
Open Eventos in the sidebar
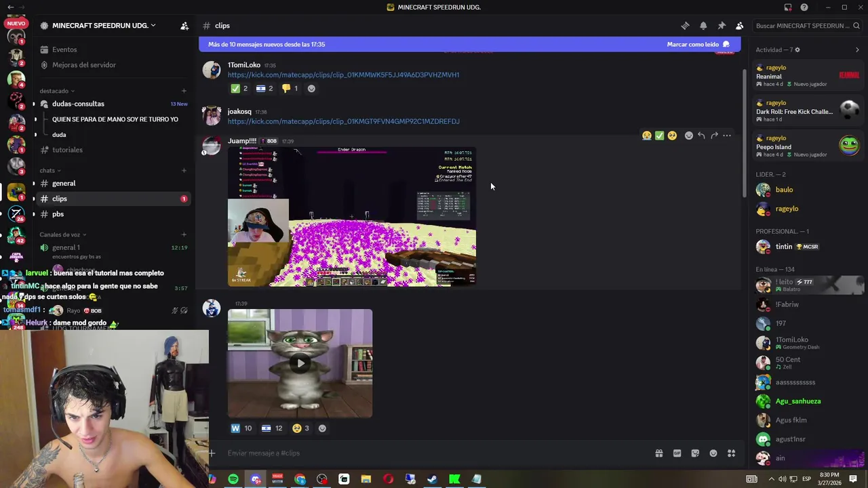coord(113,49)
